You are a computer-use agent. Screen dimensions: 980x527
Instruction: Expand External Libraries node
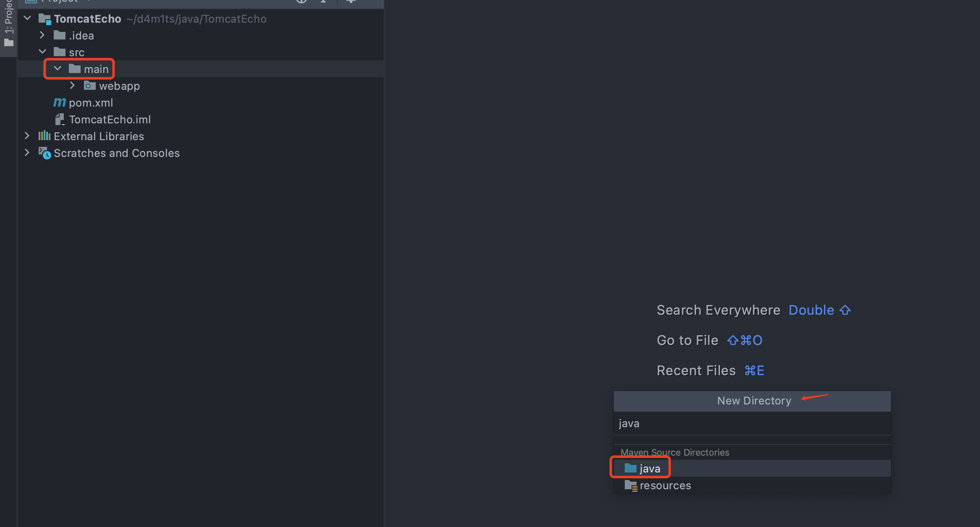[x=27, y=136]
